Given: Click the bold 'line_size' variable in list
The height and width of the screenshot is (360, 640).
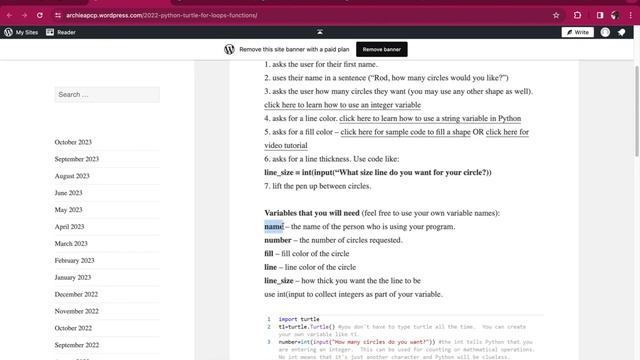Looking at the screenshot, I should tap(279, 281).
